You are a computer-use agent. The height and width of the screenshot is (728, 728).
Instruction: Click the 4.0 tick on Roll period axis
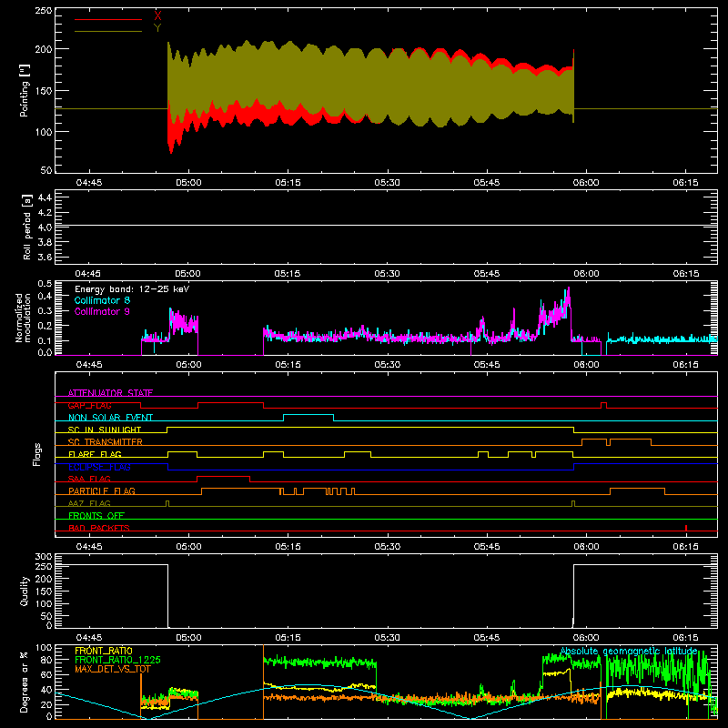[45, 227]
